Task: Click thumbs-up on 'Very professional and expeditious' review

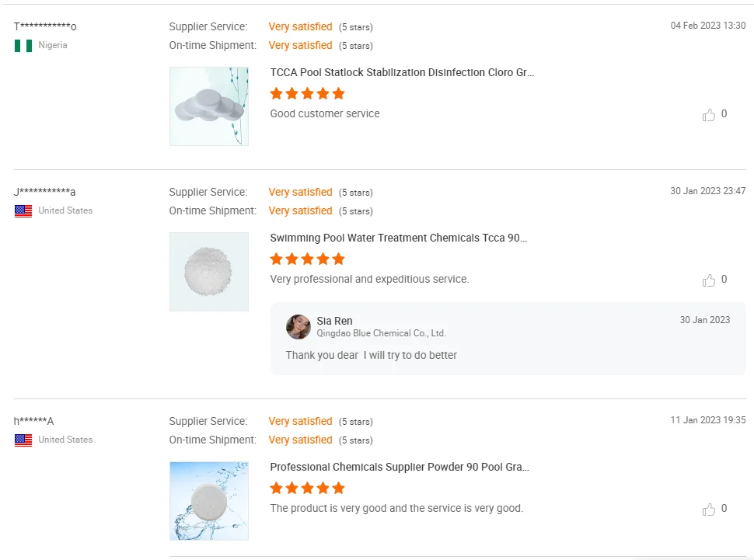Action: [709, 280]
